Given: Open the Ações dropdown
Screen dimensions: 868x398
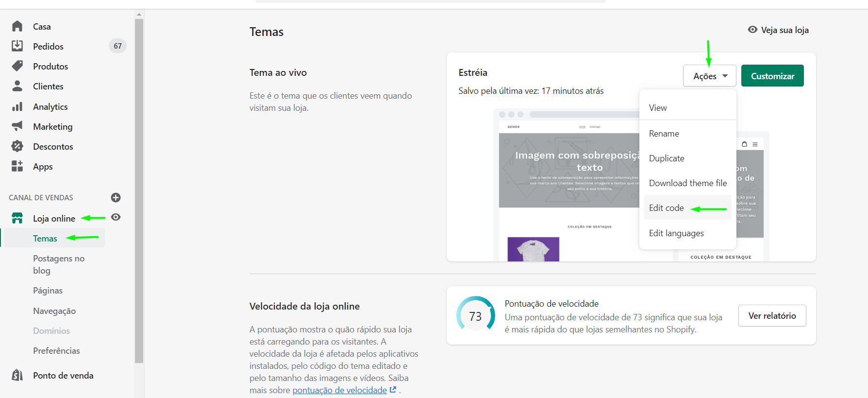Looking at the screenshot, I should [x=710, y=76].
